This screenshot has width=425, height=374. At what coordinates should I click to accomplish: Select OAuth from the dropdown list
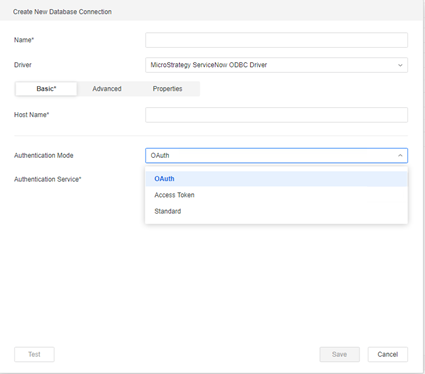[276, 179]
